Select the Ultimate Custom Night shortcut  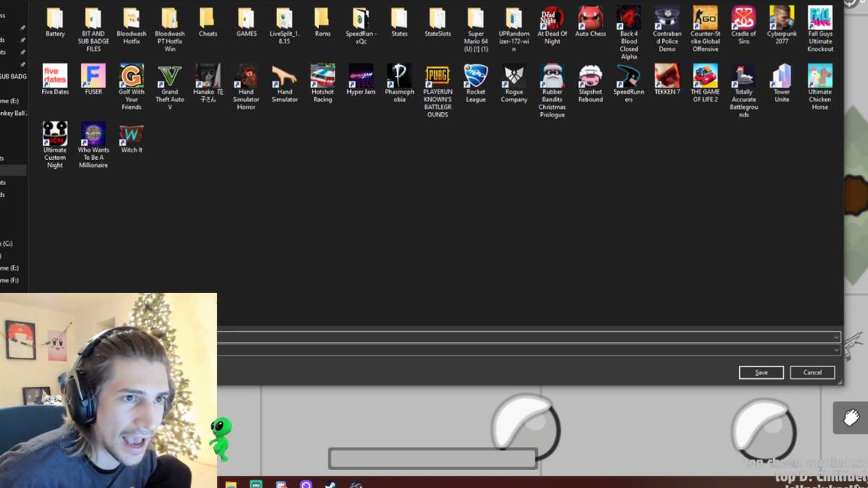pos(55,134)
